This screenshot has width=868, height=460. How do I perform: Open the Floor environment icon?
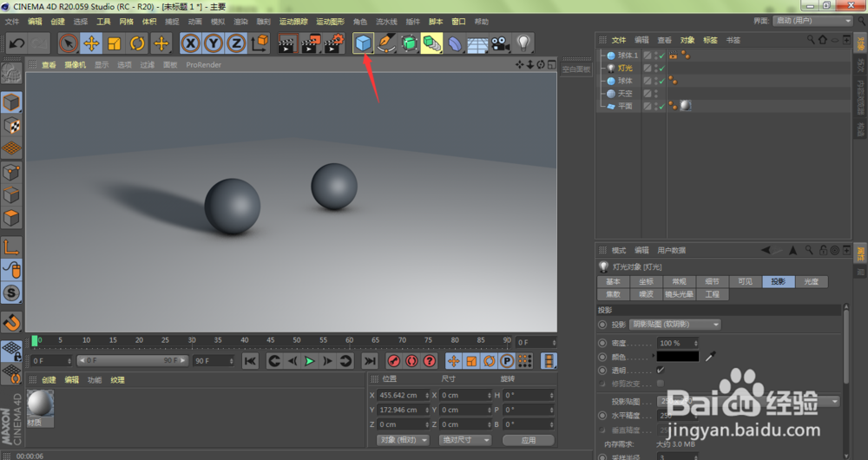point(477,43)
